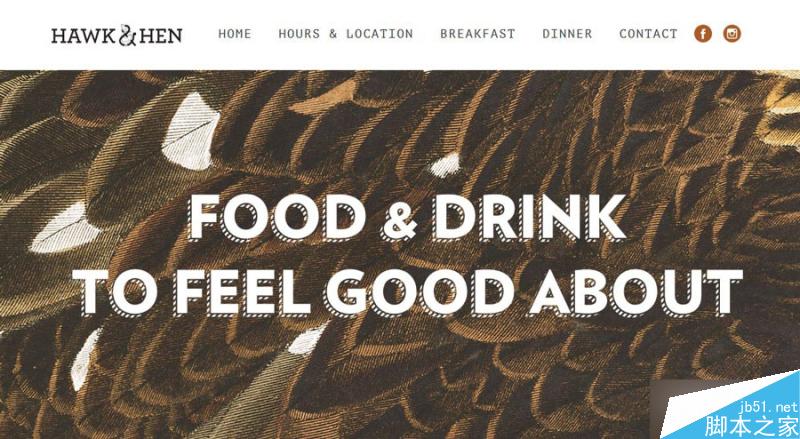Select the word "ABOUT" in the banner
The height and width of the screenshot is (439, 800).
[636, 292]
